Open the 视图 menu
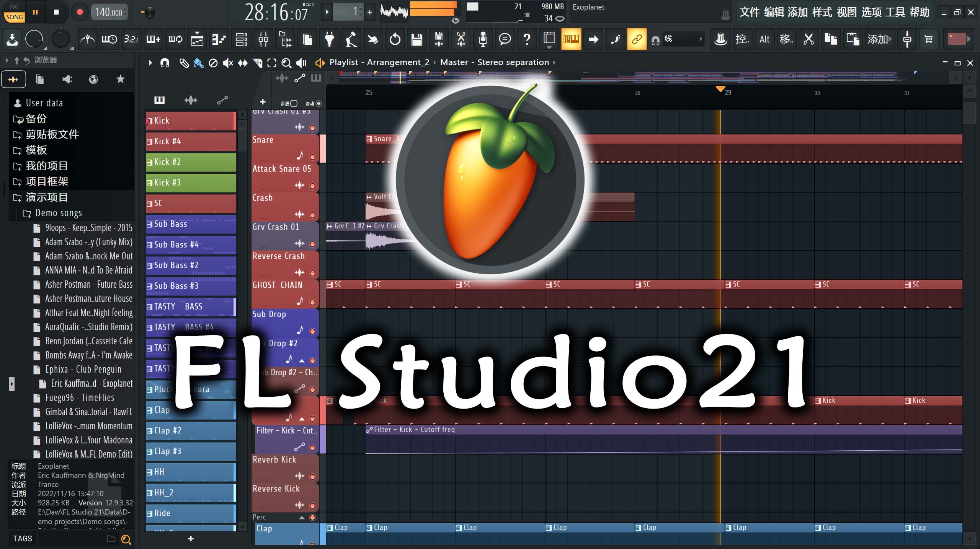980x549 pixels. tap(847, 12)
